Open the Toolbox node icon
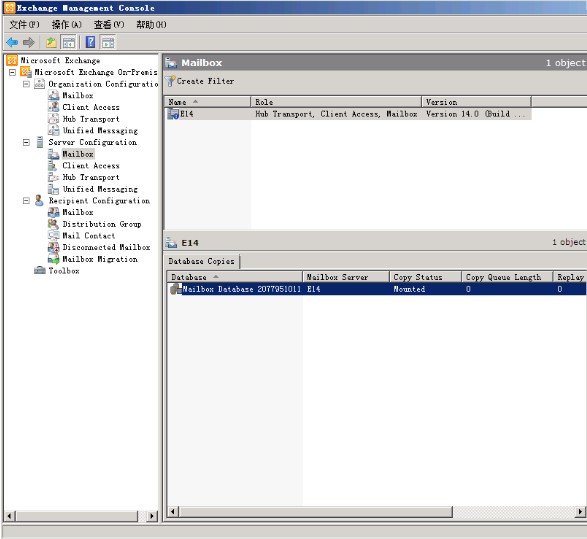 (40, 270)
